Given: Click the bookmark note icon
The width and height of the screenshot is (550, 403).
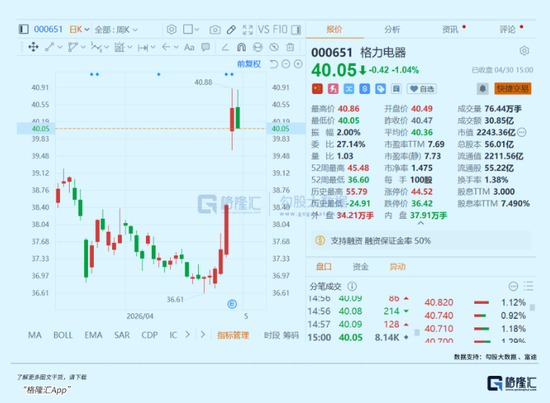Looking at the screenshot, I should coord(396,89).
